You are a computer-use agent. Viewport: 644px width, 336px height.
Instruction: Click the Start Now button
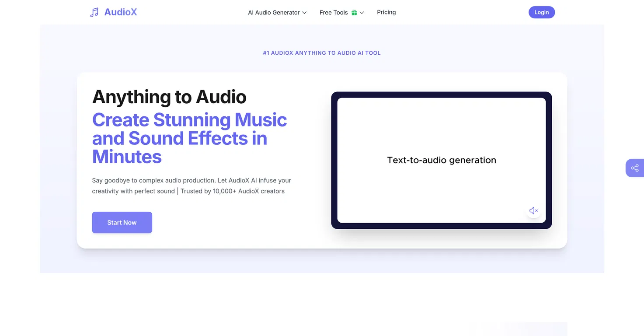pos(122,222)
